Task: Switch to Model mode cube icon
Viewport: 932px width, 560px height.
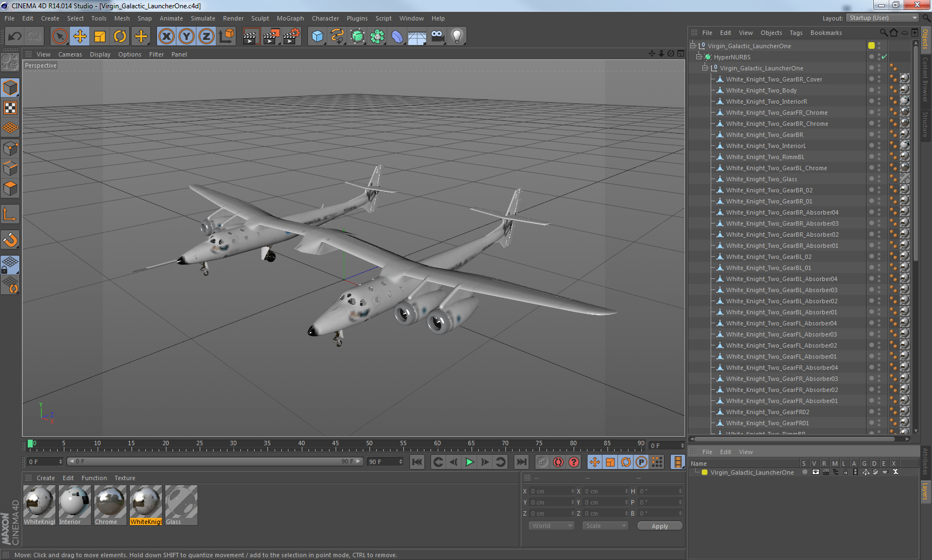Action: tap(11, 88)
